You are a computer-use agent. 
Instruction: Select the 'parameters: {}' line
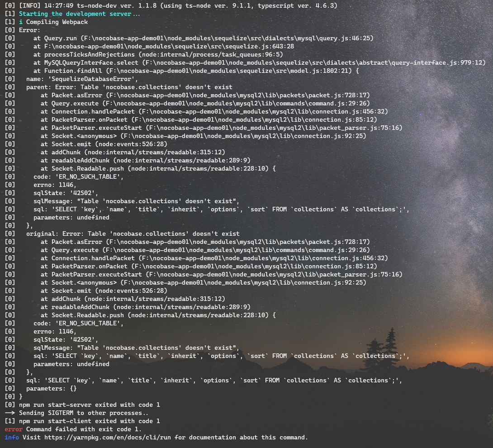point(51,389)
